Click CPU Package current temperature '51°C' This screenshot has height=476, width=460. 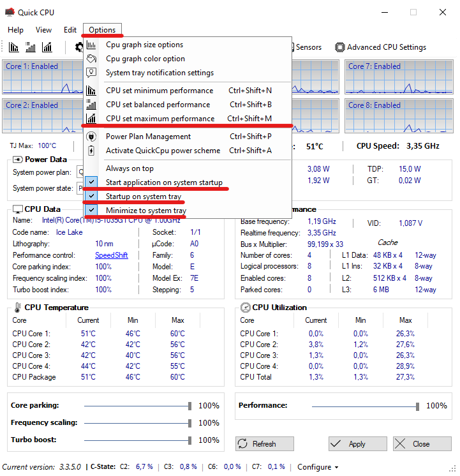88,377
